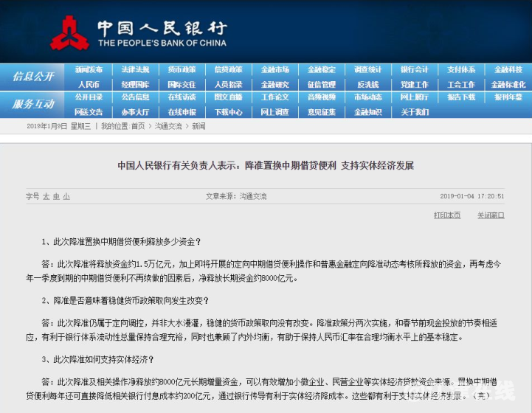
Task: Click 沟通交流 in breadcrumb
Action: click(x=168, y=126)
